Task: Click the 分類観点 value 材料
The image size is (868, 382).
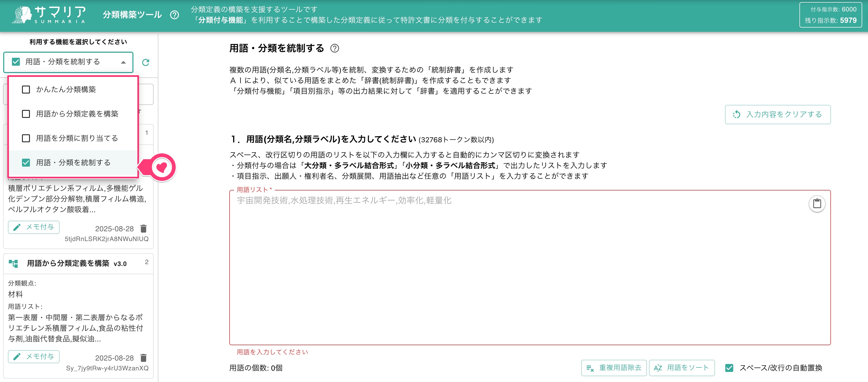Action: tap(16, 294)
